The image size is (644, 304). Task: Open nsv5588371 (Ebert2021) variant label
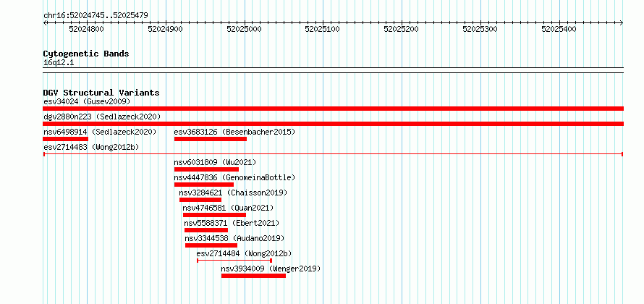pyautogui.click(x=232, y=223)
